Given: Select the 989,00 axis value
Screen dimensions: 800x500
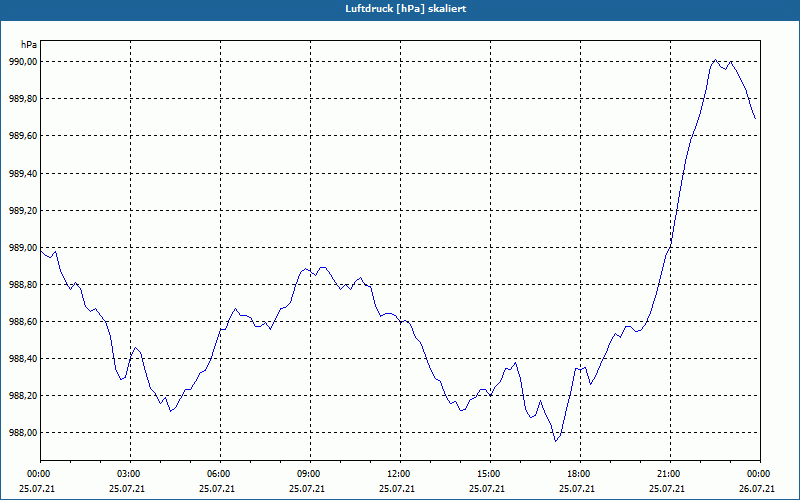Looking at the screenshot, I should [x=23, y=247].
